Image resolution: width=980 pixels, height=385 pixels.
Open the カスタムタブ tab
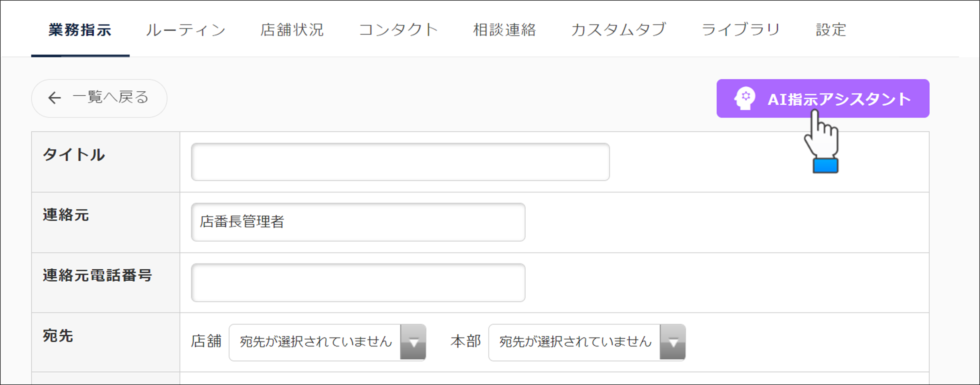click(x=619, y=30)
